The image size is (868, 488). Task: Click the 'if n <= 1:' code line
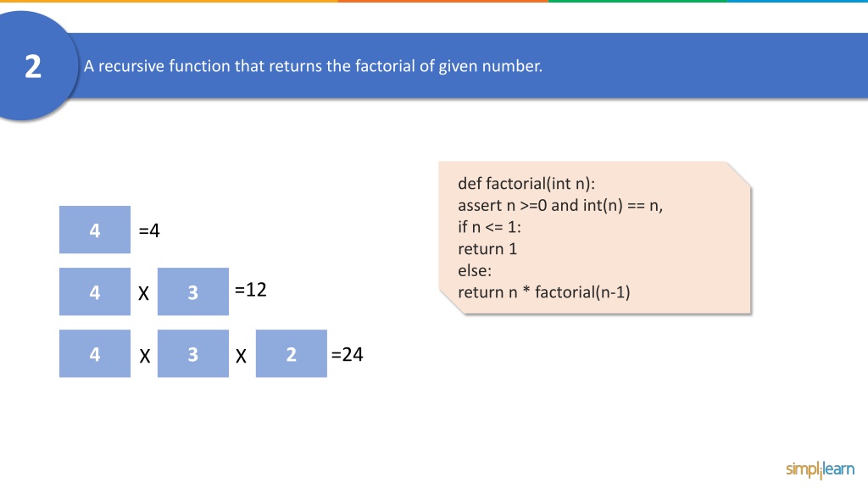pyautogui.click(x=489, y=227)
